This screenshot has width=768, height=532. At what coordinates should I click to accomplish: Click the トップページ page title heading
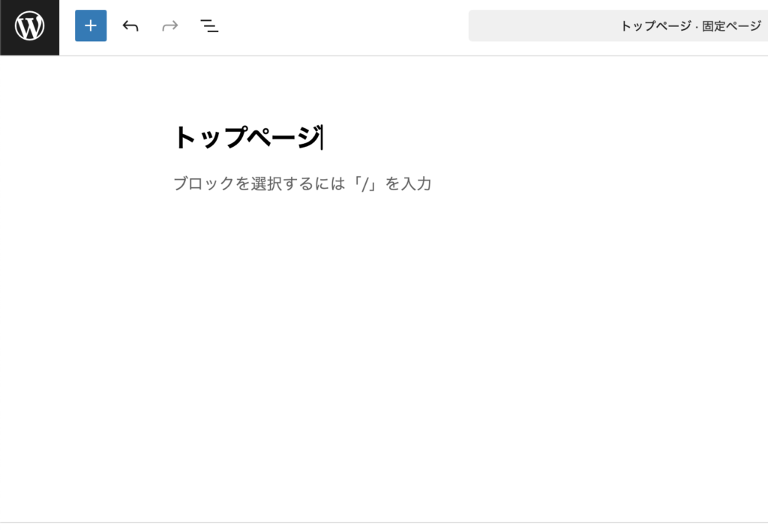(x=247, y=138)
